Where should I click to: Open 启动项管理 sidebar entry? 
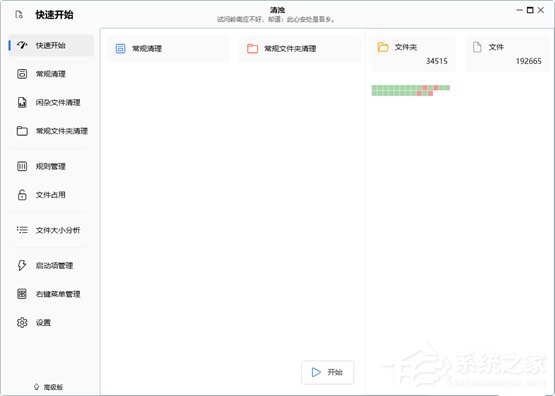[54, 265]
